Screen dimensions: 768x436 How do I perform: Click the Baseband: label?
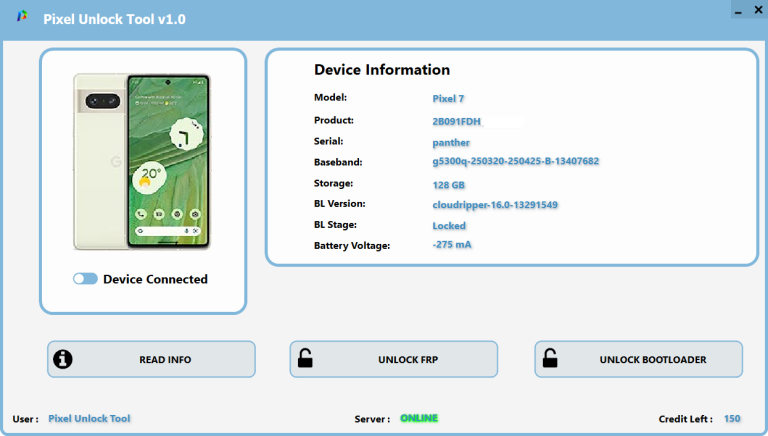click(x=338, y=162)
